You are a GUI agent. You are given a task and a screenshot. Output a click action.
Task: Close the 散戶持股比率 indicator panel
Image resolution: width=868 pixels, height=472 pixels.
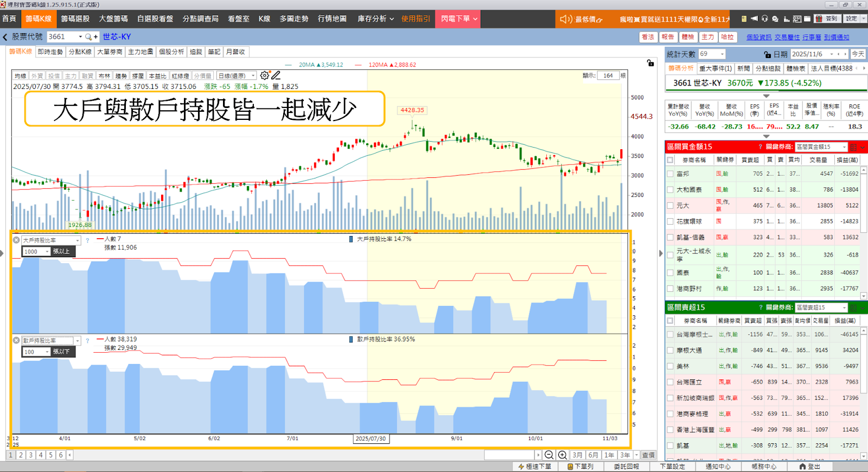(16, 340)
